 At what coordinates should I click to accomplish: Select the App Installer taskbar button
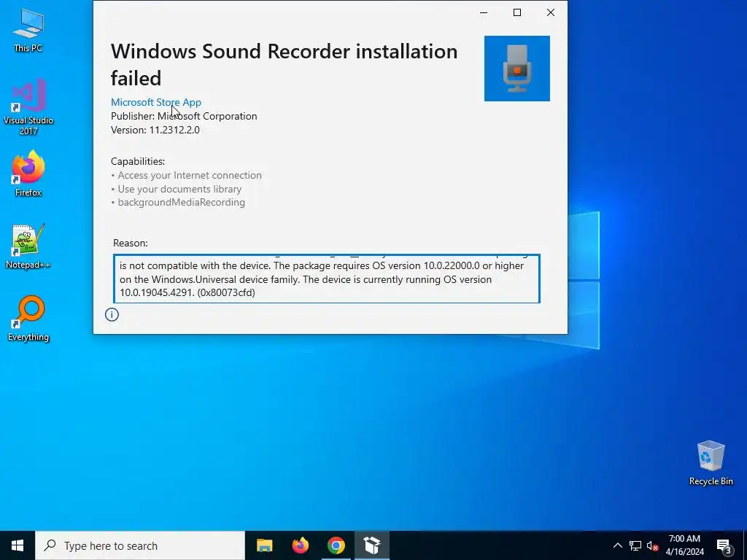371,545
